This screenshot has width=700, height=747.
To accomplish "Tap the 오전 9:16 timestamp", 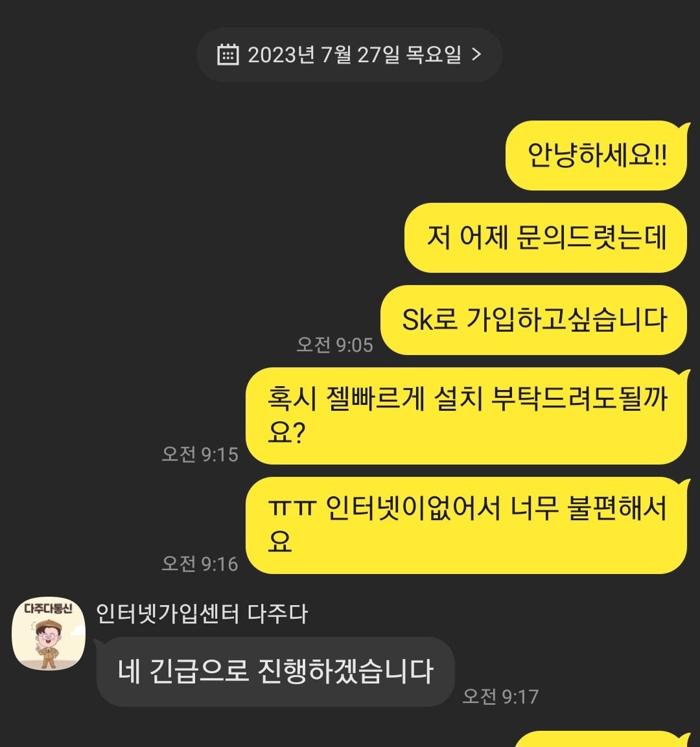I will 200,564.
